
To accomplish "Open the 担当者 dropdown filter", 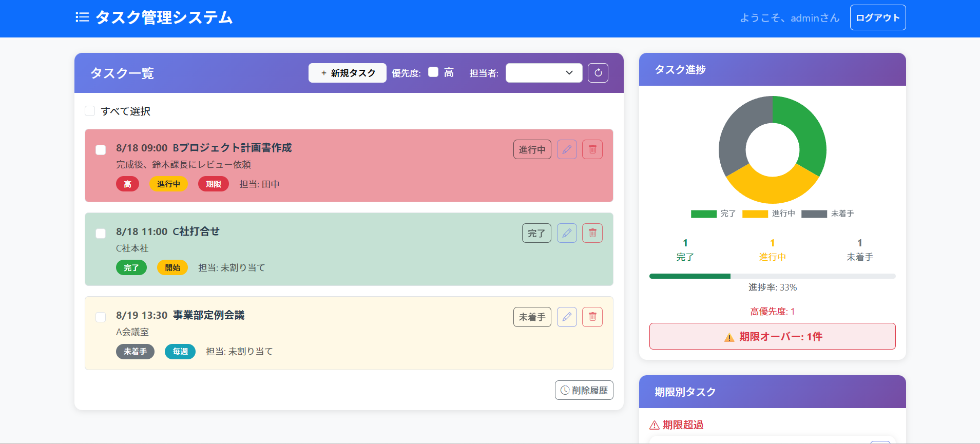I will 544,73.
